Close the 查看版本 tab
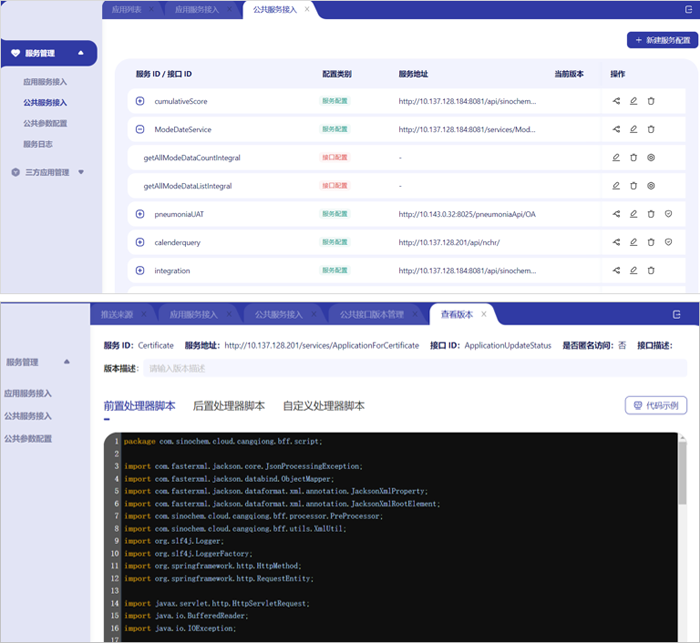Screen dimensions: 700x643 484,314
